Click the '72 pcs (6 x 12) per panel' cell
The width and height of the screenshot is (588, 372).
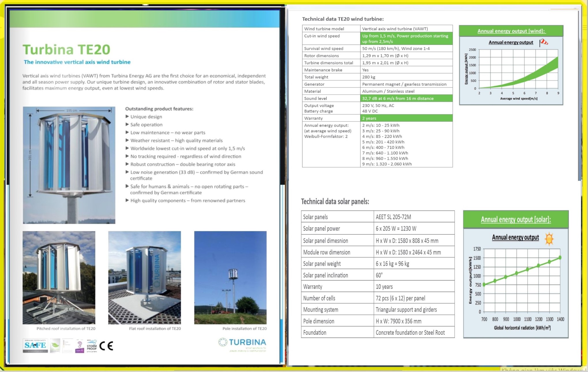coord(414,298)
